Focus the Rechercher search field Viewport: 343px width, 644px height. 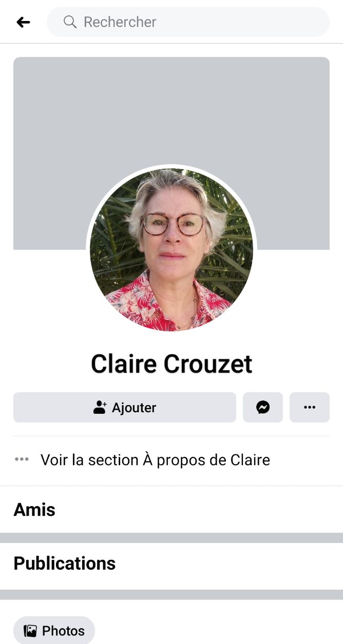pyautogui.click(x=188, y=22)
